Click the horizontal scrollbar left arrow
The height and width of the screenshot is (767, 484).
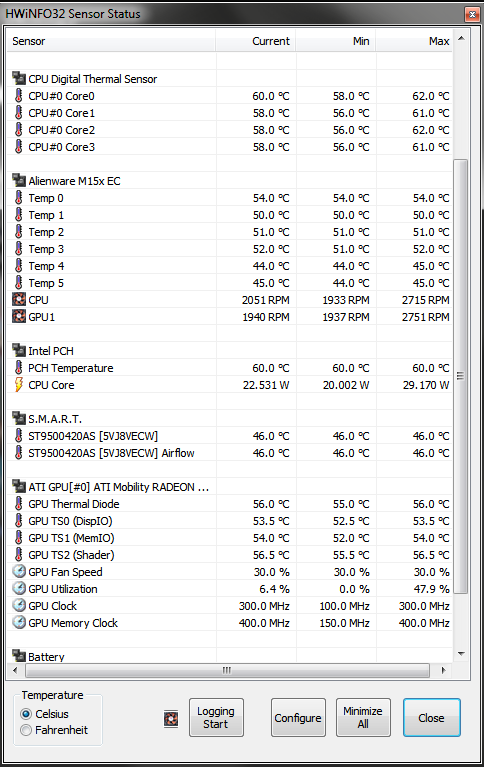15,670
